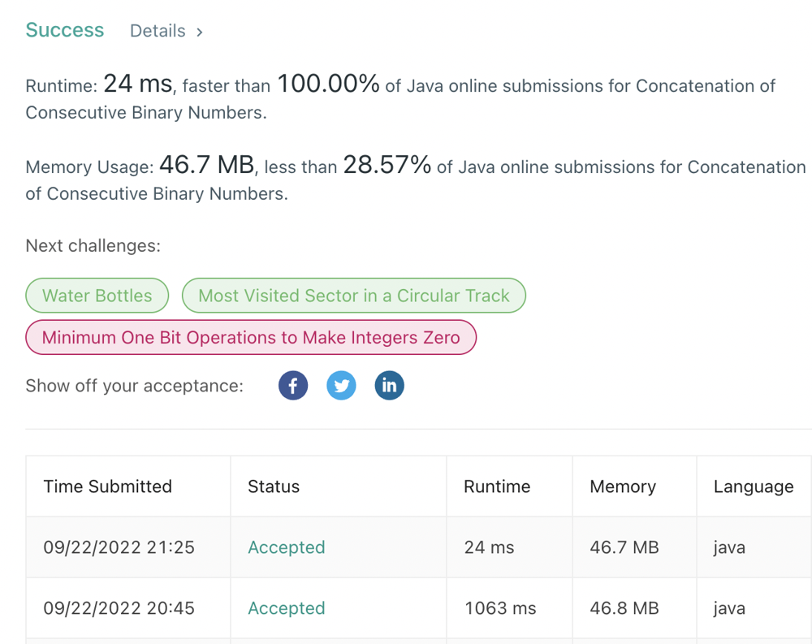This screenshot has width=812, height=644.
Task: Share acceptance on Facebook
Action: [293, 386]
